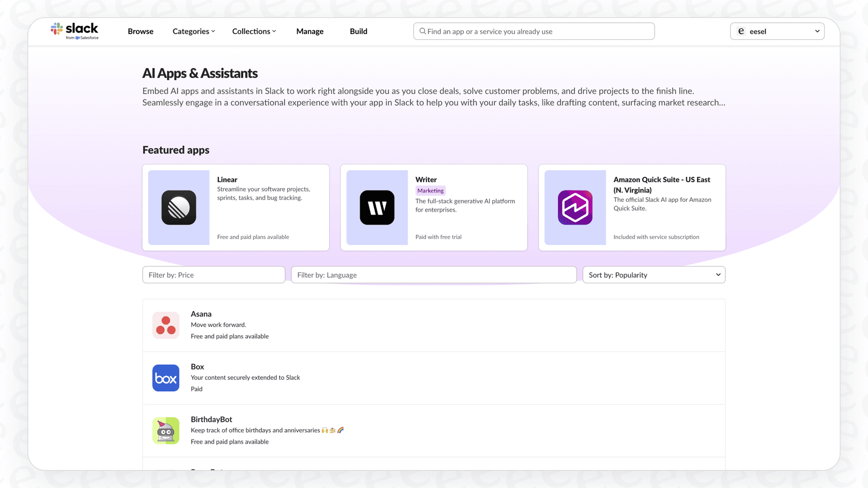Viewport: 868px width, 488px height.
Task: Select Browse in the navigation bar
Action: click(x=140, y=31)
